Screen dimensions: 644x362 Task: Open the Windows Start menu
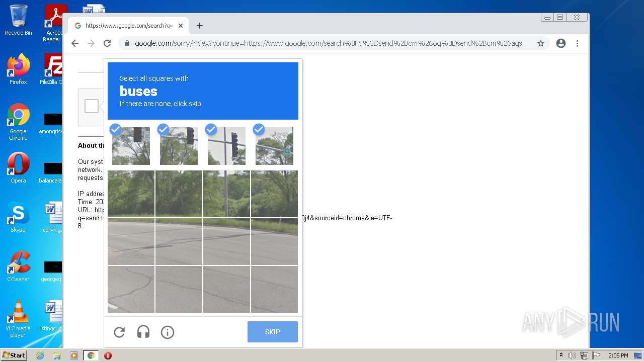click(14, 355)
